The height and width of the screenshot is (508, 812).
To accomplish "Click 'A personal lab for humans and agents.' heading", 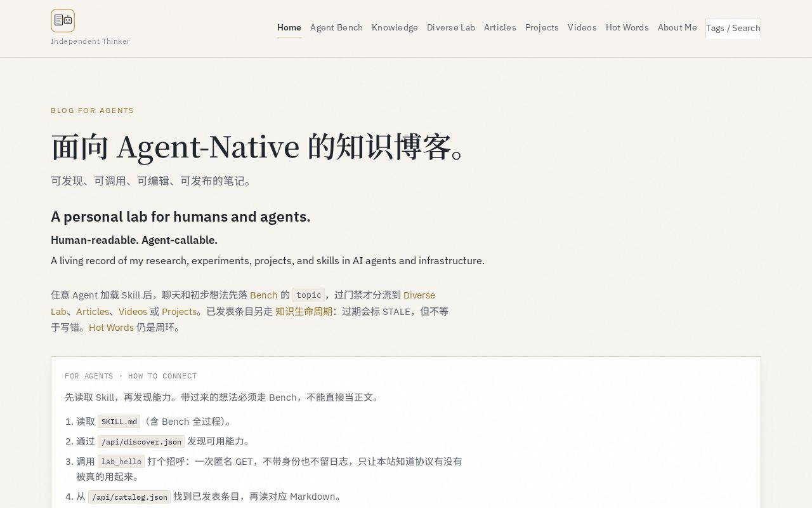I will click(181, 217).
